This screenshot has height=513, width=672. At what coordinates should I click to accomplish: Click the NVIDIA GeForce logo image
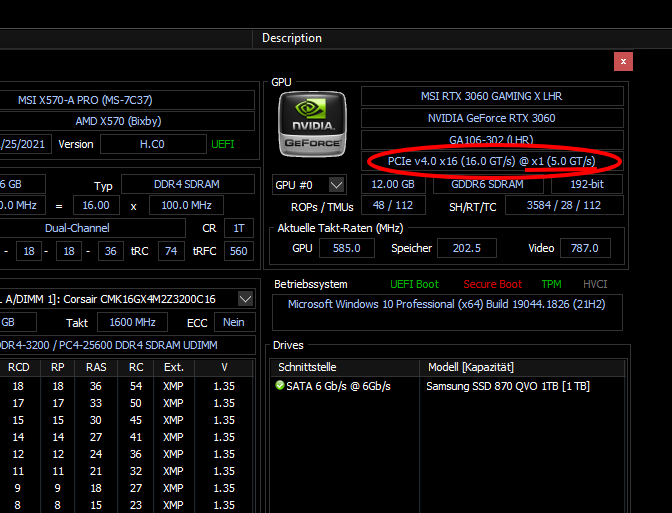(x=312, y=124)
